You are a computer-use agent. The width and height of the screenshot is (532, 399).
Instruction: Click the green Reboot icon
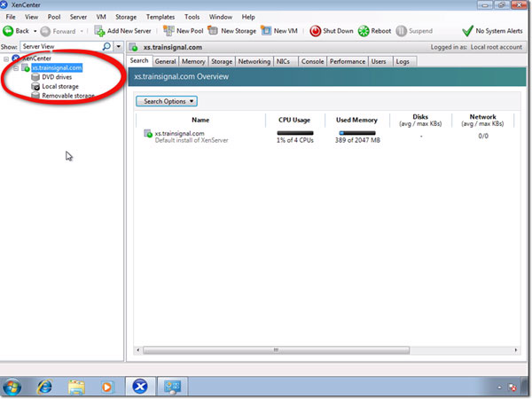[364, 31]
